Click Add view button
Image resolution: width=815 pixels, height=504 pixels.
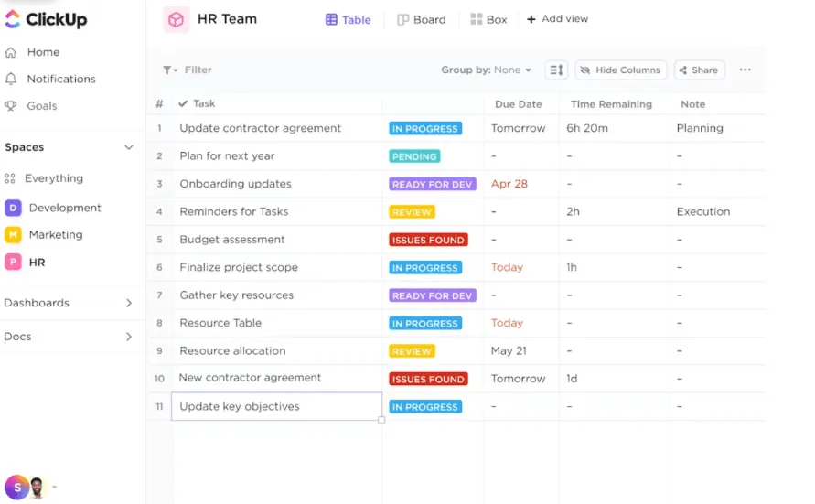click(x=557, y=18)
